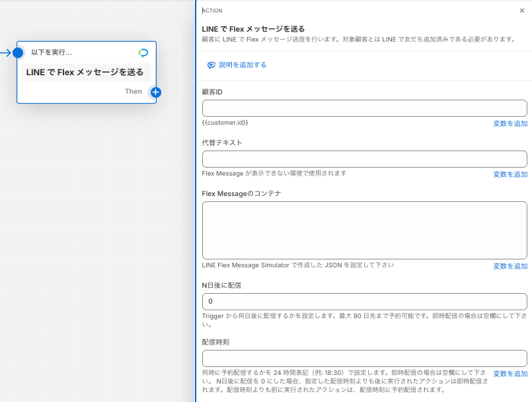Click the LINE Flex Message Simulator hint text

tap(298, 265)
